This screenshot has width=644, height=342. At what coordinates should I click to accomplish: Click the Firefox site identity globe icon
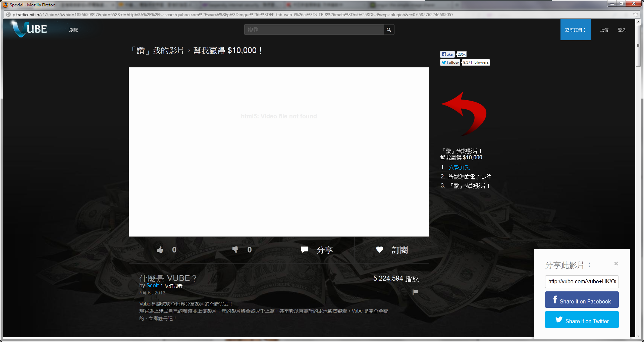click(8, 15)
